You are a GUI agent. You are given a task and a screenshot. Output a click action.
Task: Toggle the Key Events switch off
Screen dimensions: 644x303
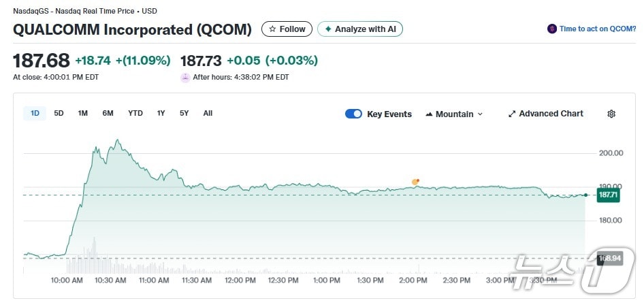point(353,114)
